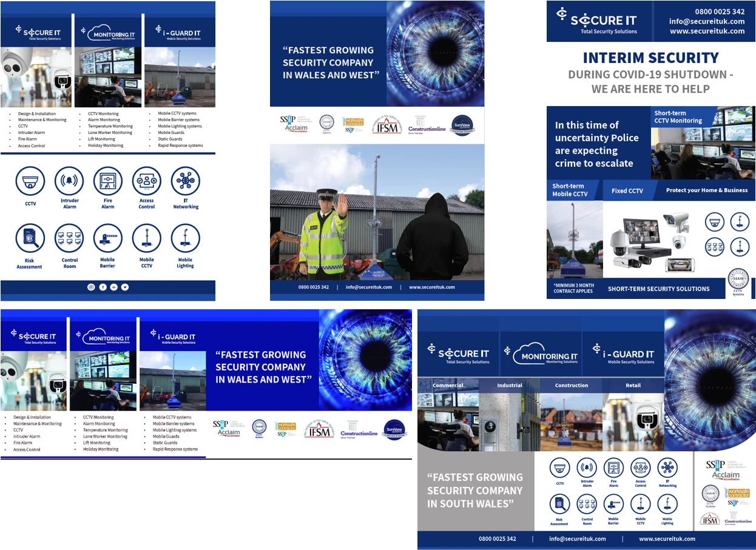
Task: Click the small Mobile Barrier icon in the South Wales banner
Action: tap(613, 505)
